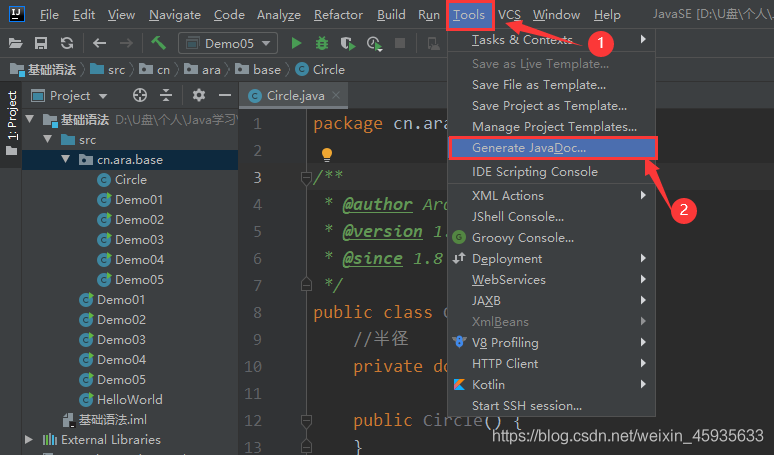Image resolution: width=774 pixels, height=455 pixels.
Task: Click the Build project hammer icon
Action: [158, 43]
